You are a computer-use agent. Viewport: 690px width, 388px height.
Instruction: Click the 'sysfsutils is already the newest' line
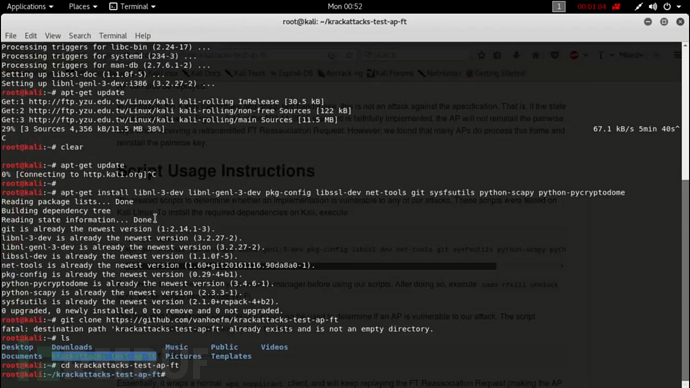(x=140, y=302)
